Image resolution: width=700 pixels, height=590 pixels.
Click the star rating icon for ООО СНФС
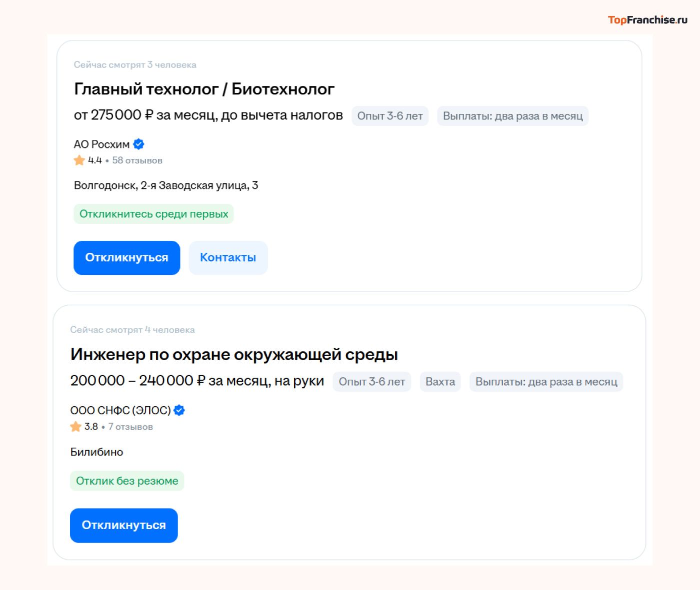(x=75, y=426)
